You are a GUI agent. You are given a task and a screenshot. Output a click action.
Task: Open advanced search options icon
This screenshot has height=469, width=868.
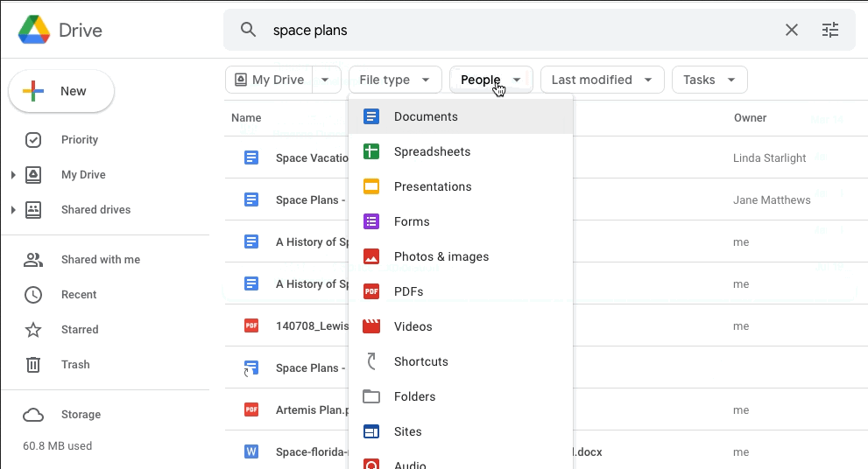click(x=830, y=31)
